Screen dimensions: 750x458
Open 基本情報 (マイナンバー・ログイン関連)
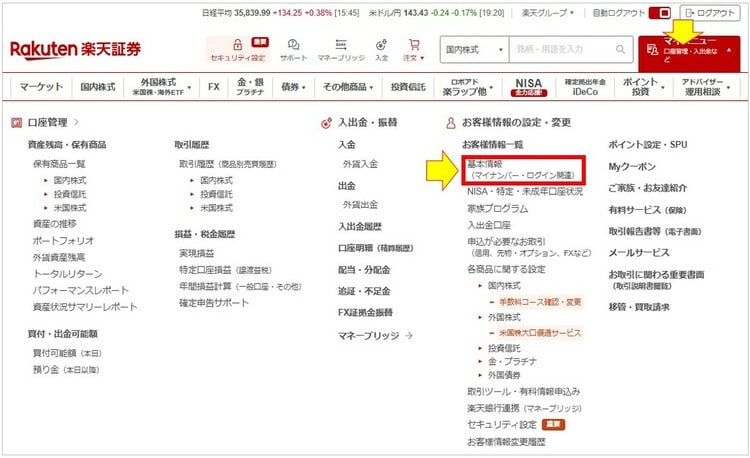(523, 170)
